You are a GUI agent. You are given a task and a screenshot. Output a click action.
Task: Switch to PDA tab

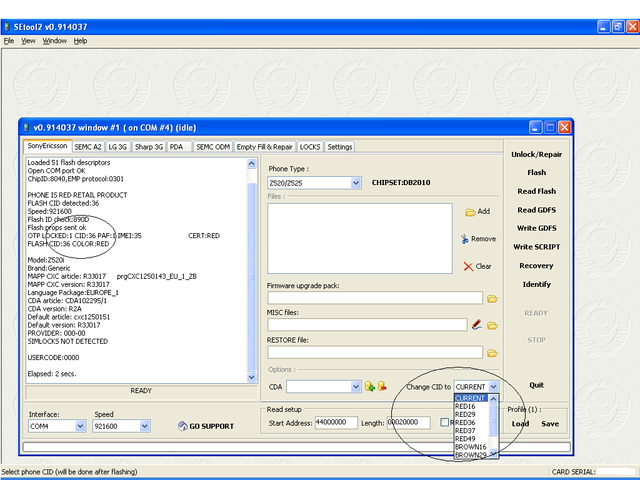tap(178, 147)
